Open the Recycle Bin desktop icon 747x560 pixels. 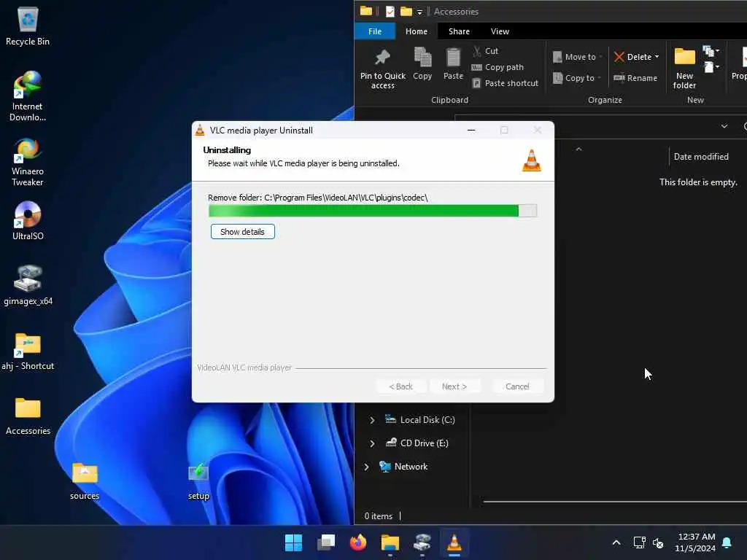tap(28, 26)
